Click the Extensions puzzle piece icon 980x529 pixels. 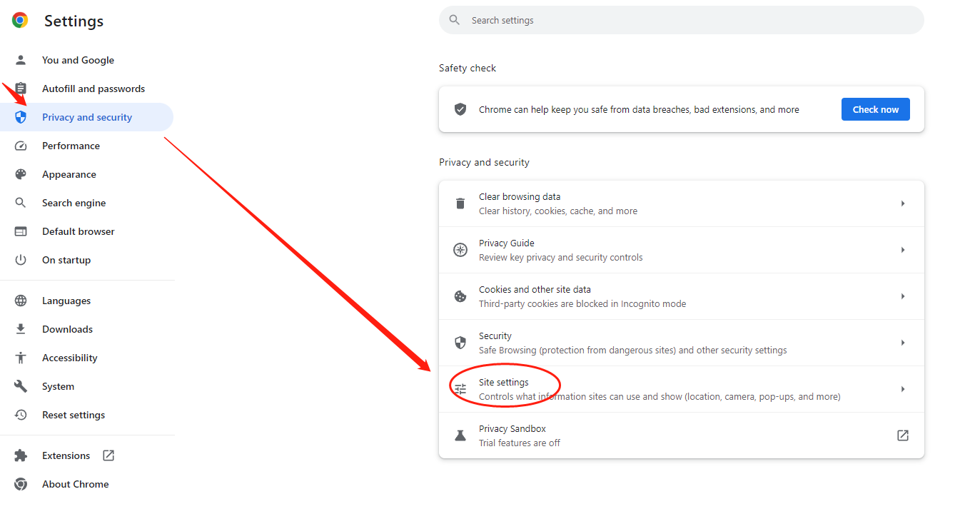tap(21, 455)
